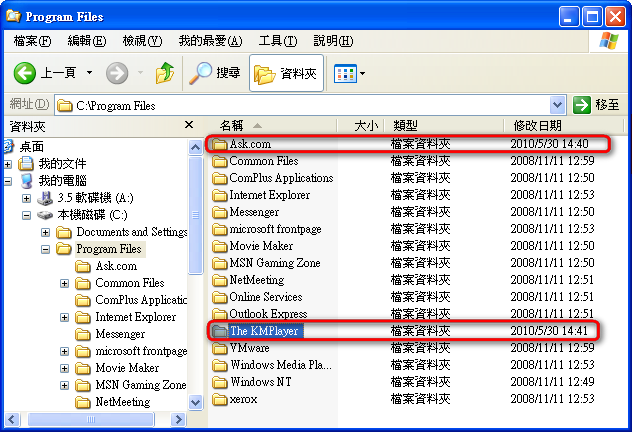Sort by Size (大小) column header
Image resolution: width=632 pixels, height=432 pixels.
360,126
